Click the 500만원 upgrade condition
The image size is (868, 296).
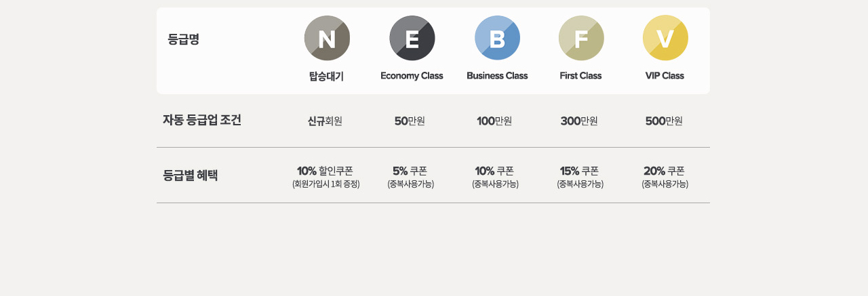coord(664,121)
